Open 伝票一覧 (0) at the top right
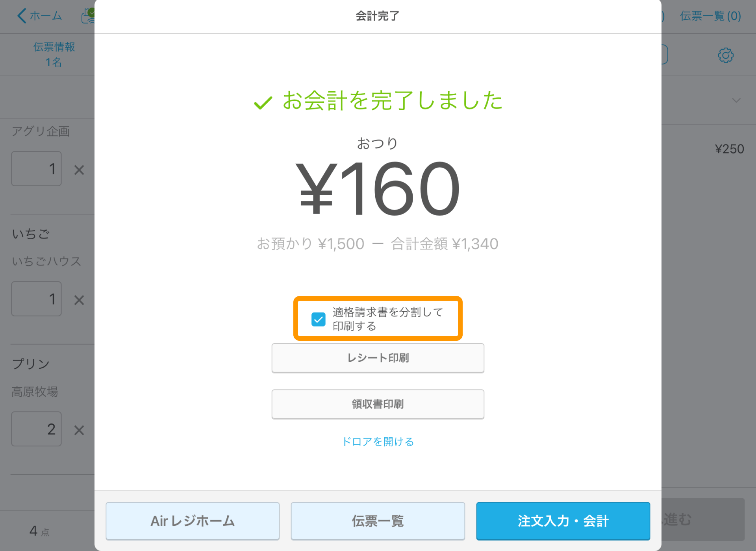The height and width of the screenshot is (551, 756). [711, 16]
